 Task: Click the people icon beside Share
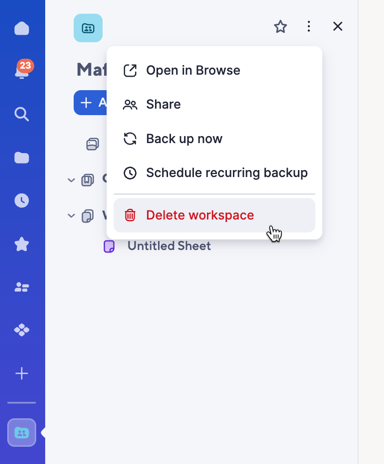(x=130, y=105)
